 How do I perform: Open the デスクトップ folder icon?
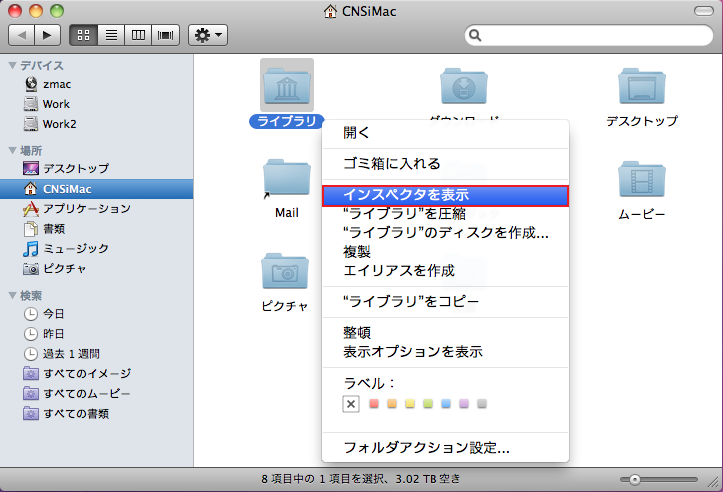641,89
